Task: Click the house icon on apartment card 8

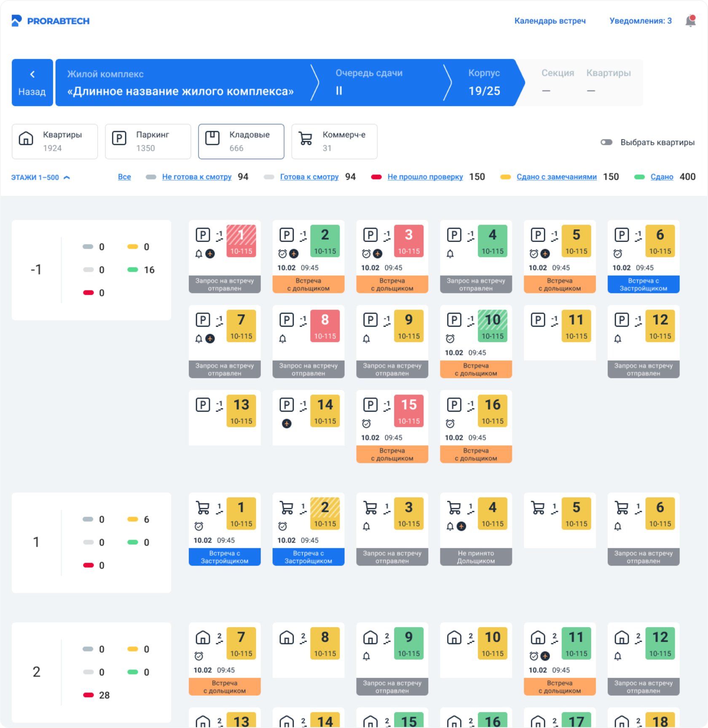Action: pos(287,637)
